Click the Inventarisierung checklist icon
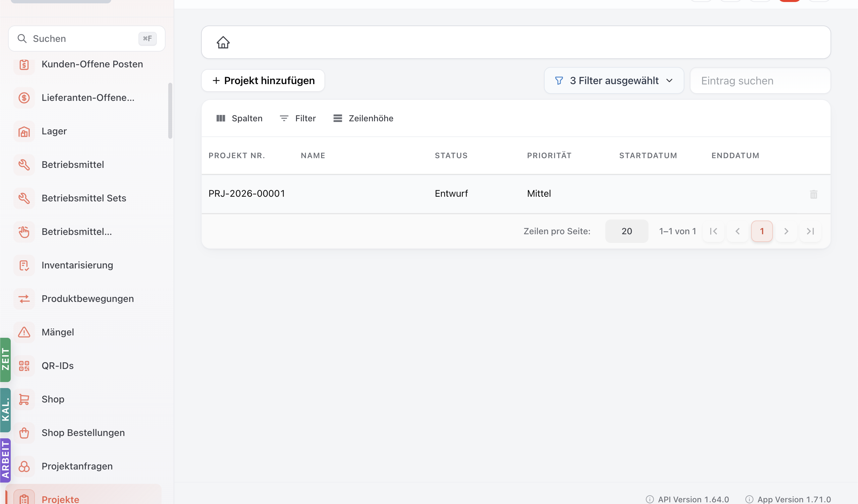Image resolution: width=858 pixels, height=504 pixels. click(24, 265)
